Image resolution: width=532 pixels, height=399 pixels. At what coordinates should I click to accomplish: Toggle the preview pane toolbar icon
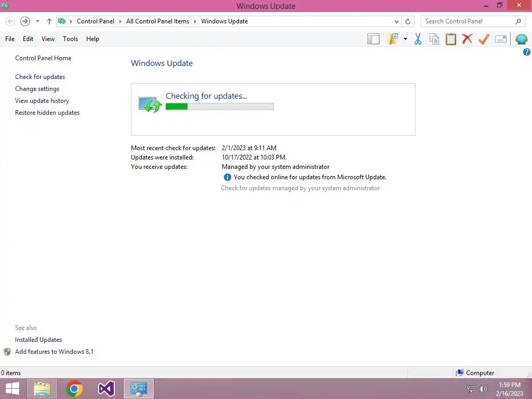pyautogui.click(x=373, y=39)
